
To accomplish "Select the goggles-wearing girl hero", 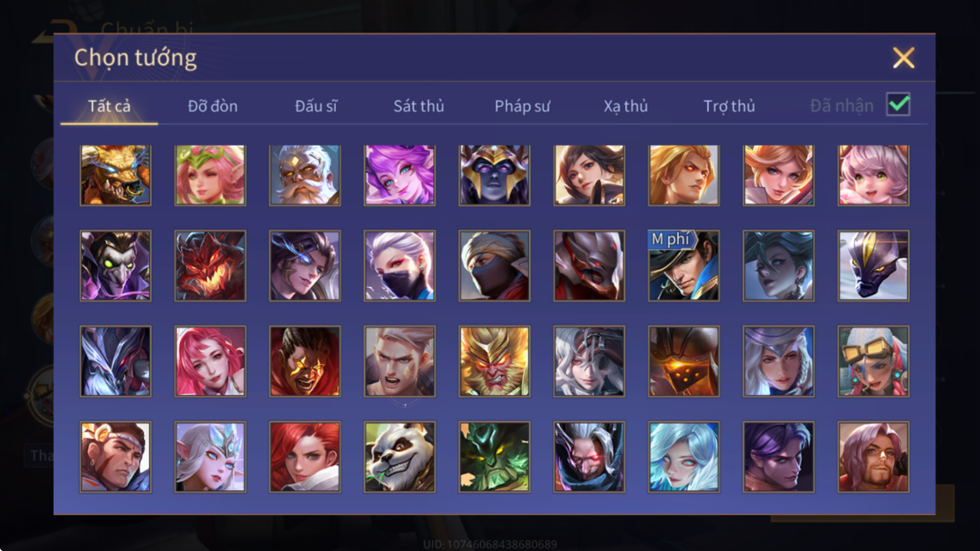I will click(x=873, y=361).
